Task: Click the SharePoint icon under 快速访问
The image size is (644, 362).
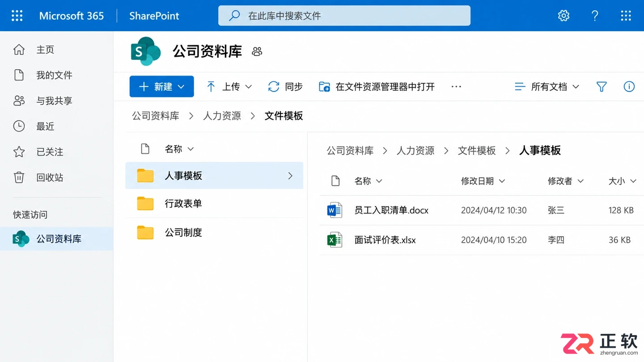Action: pos(21,239)
